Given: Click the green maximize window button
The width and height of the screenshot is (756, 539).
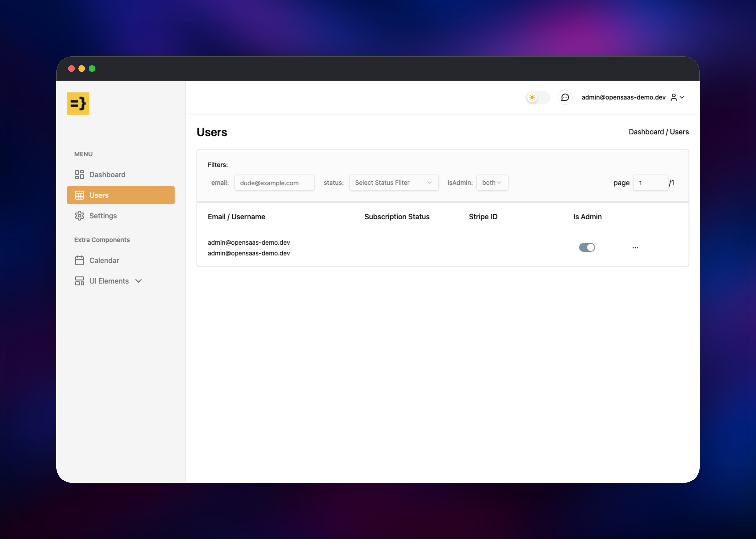Looking at the screenshot, I should pyautogui.click(x=92, y=69).
